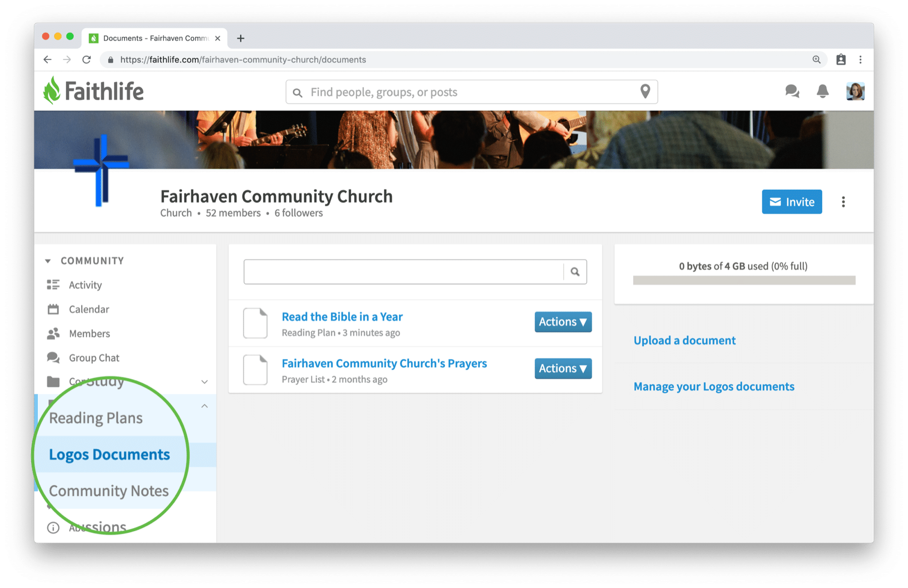Collapse the documents section chevron up
This screenshot has width=908, height=588.
[x=204, y=406]
